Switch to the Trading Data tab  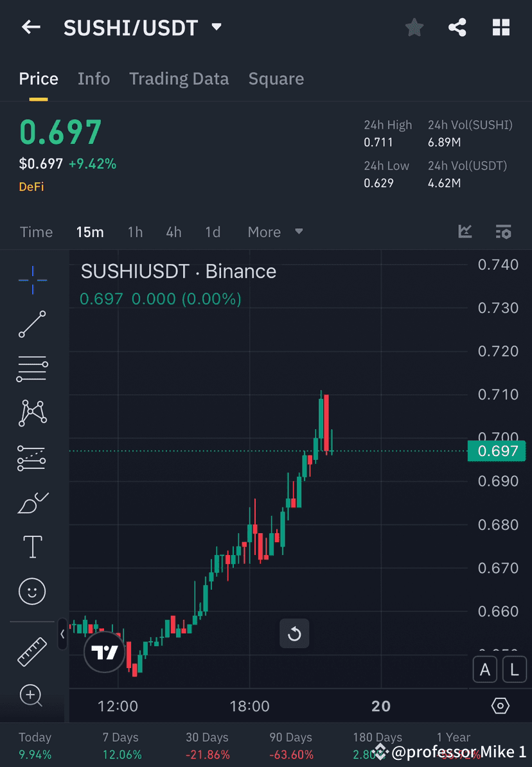point(179,78)
